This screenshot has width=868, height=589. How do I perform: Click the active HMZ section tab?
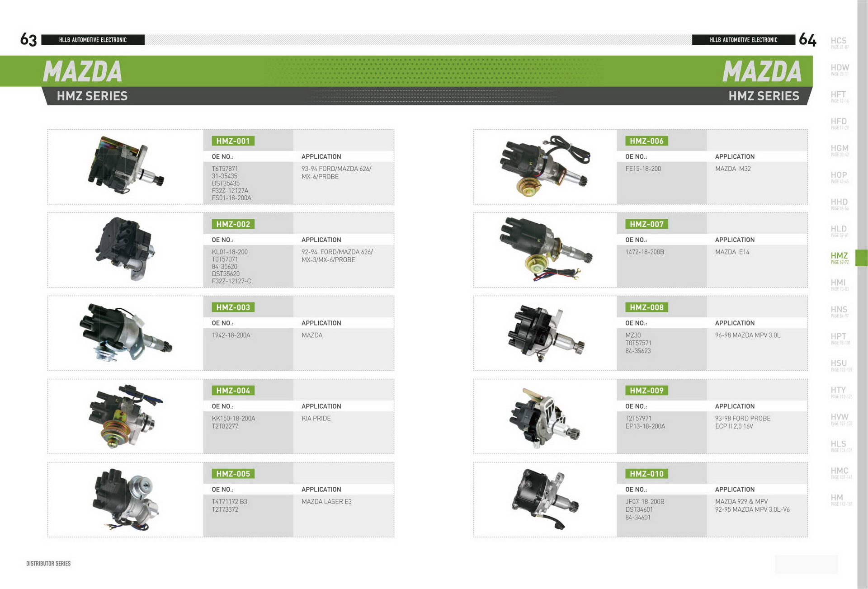[x=840, y=258]
